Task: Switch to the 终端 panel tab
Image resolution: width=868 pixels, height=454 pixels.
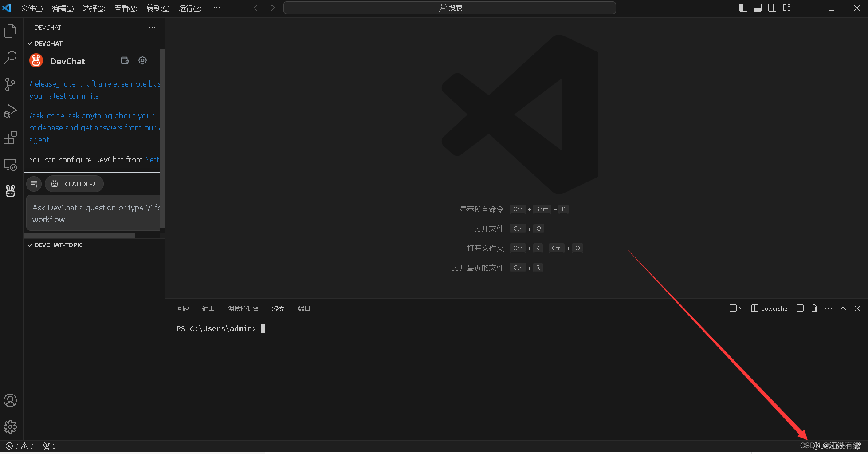Action: tap(279, 308)
